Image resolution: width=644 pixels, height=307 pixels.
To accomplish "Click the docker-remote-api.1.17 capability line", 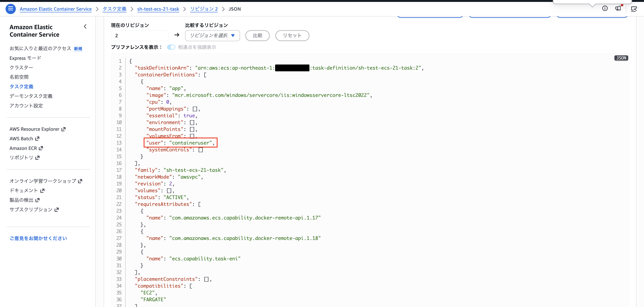I will [234, 218].
